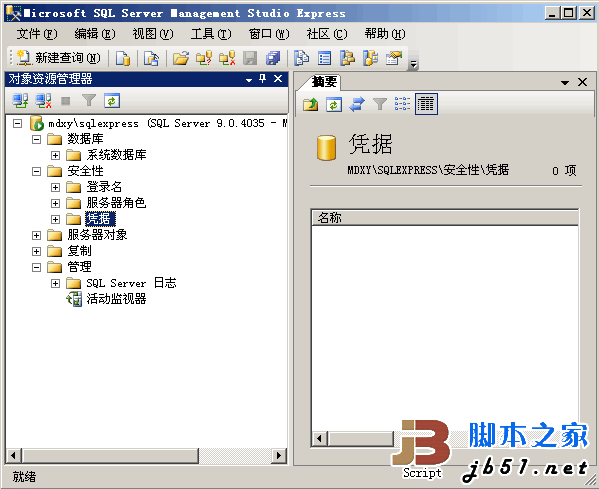
Task: Open the 编辑(E) menu
Action: (95, 34)
